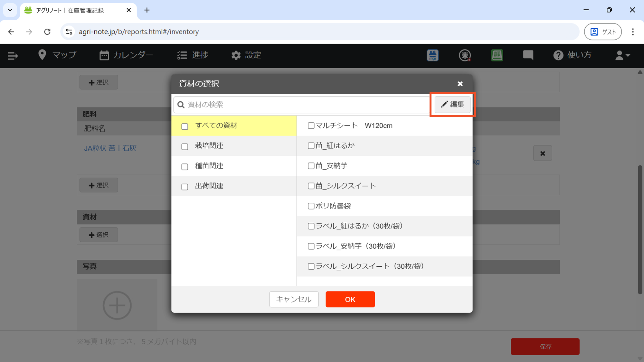Select the アグリノート 在庫管理記録 tab
The image size is (644, 362).
pyautogui.click(x=79, y=10)
